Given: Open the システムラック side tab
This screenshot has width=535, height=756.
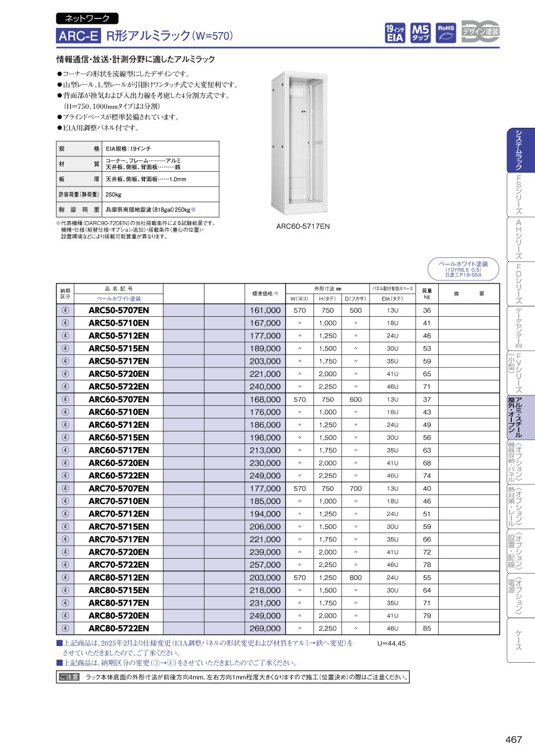Looking at the screenshot, I should (518, 150).
